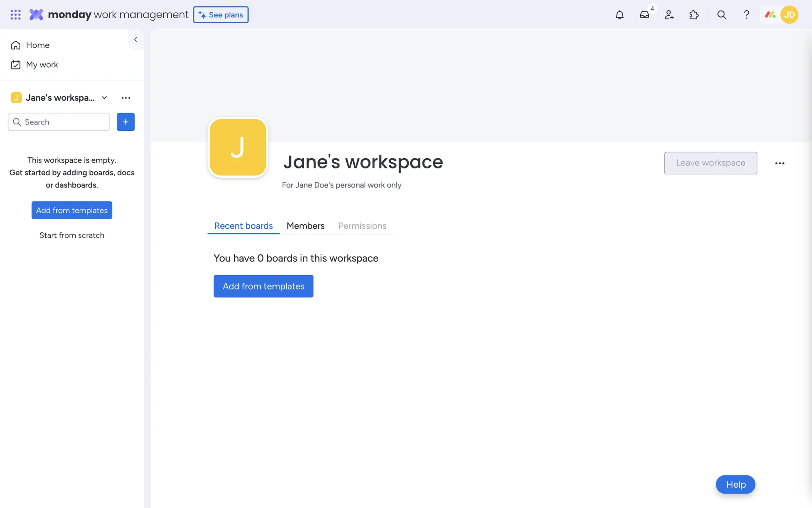
Task: Click the yellow J workspace logo
Action: pyautogui.click(x=238, y=147)
